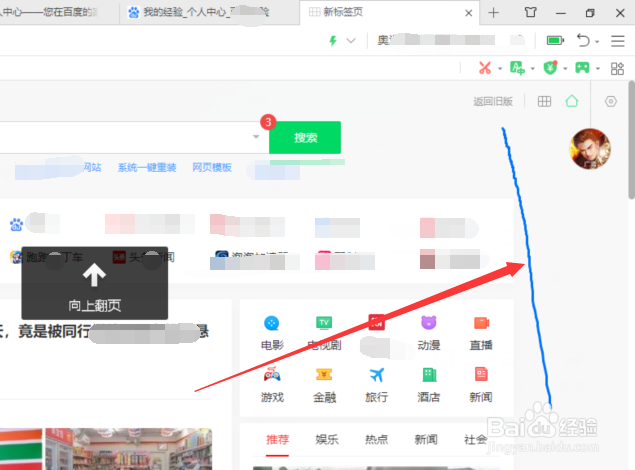The height and width of the screenshot is (470, 635).
Task: Close the 新标签页 tab
Action: pyautogui.click(x=469, y=13)
